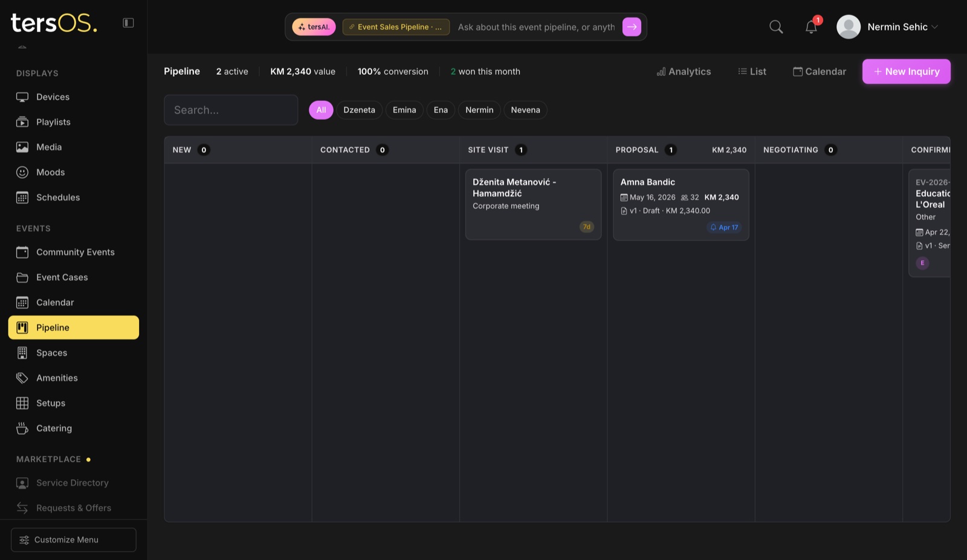
Task: Collapse the sidebar using the panel icon
Action: click(x=128, y=22)
